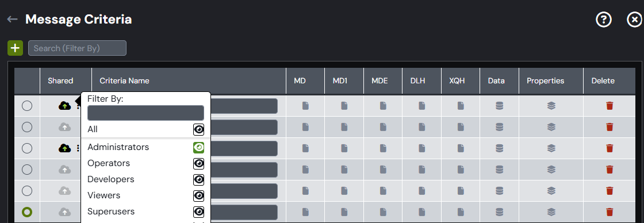Click the popup's Filter By text box

pos(146,113)
